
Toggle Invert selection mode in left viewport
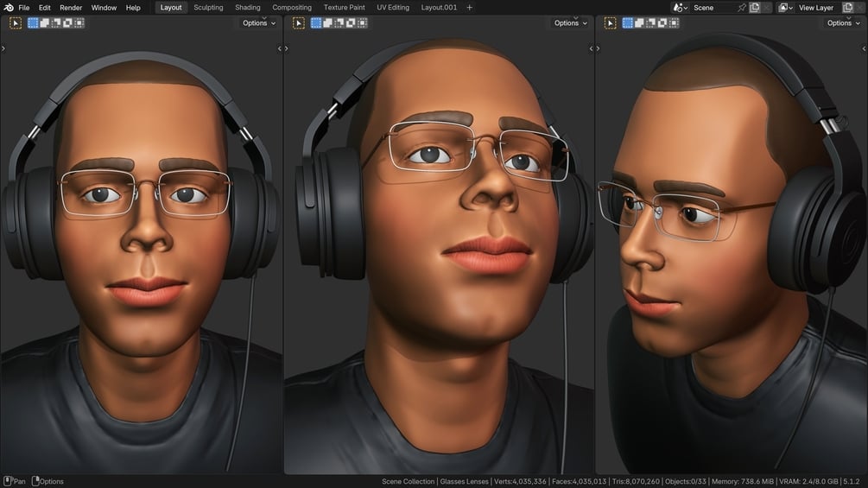click(x=67, y=23)
